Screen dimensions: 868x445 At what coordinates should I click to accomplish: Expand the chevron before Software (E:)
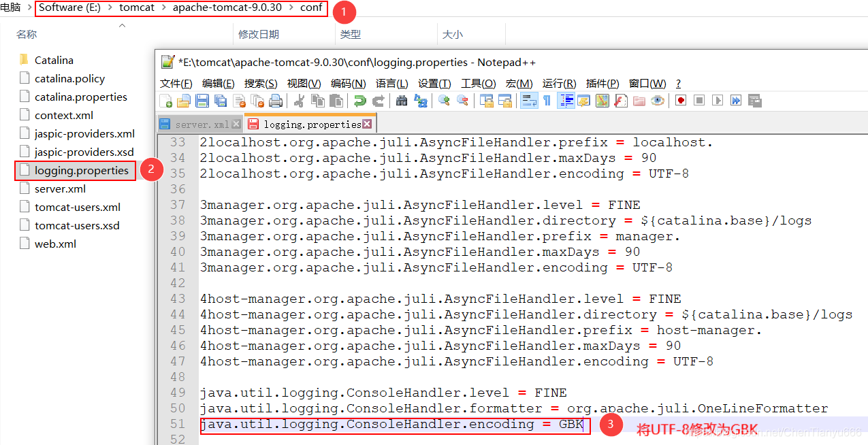[29, 8]
